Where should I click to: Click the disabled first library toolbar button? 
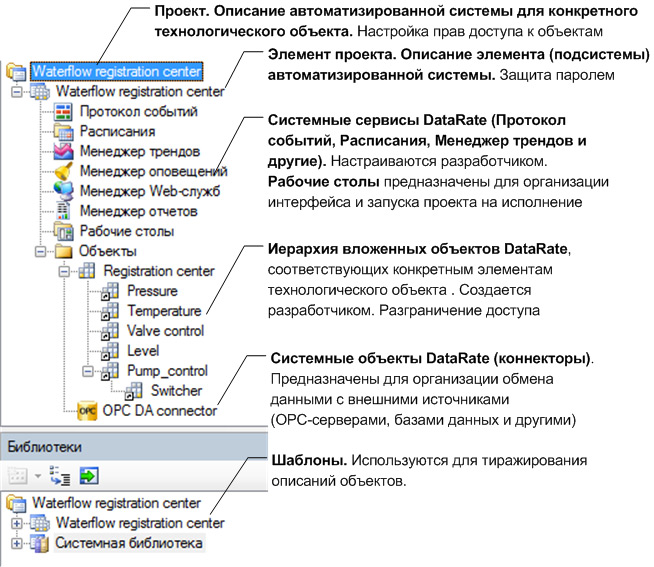[x=18, y=476]
